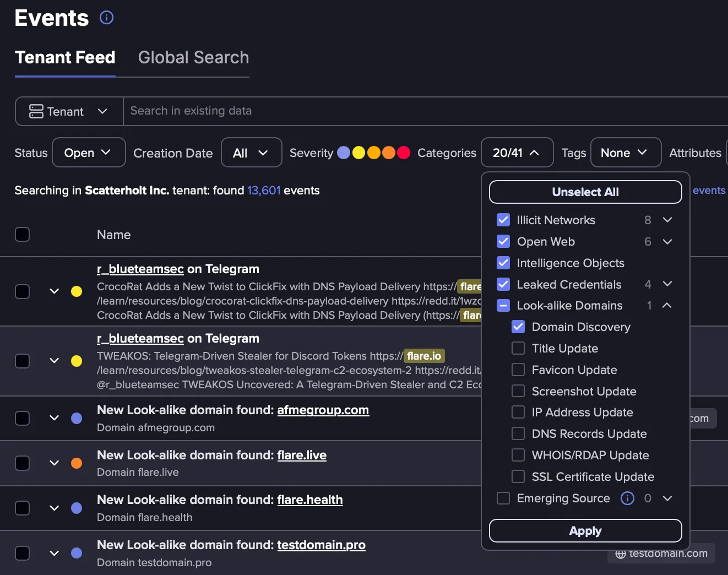The image size is (728, 575).
Task: Toggle the Look-alike Domains partial checkbox
Action: 503,306
